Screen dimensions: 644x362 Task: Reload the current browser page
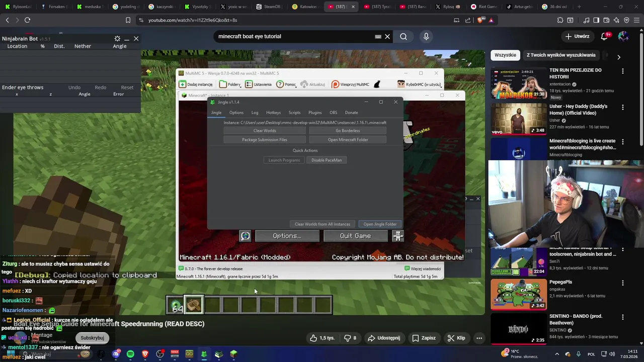(x=27, y=20)
